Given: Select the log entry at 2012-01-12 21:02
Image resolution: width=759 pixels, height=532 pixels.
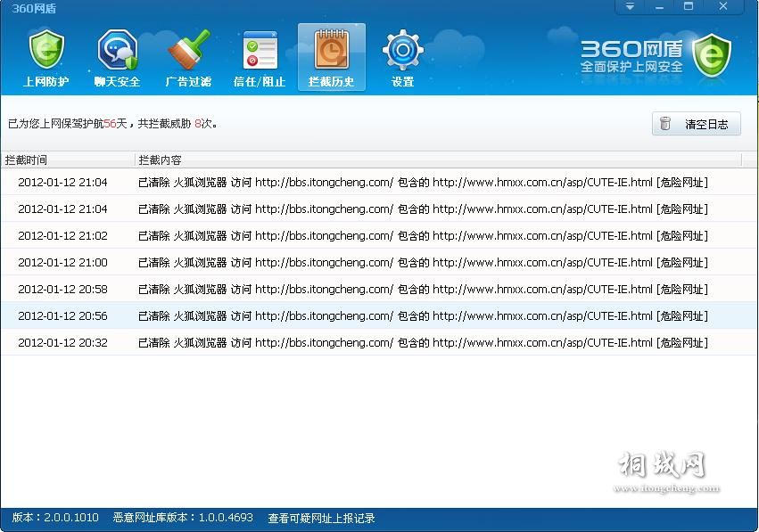Looking at the screenshot, I should coord(379,235).
